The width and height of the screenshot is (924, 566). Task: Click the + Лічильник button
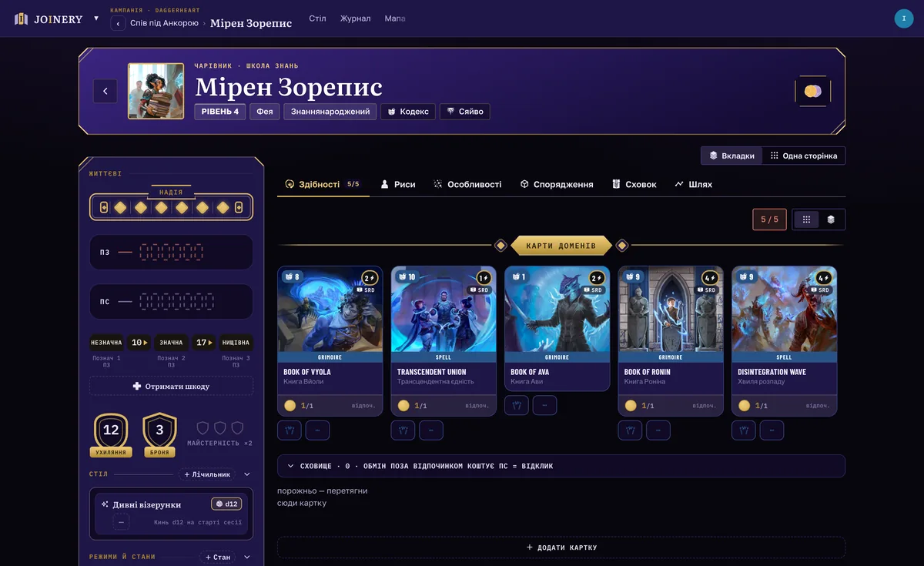(207, 474)
